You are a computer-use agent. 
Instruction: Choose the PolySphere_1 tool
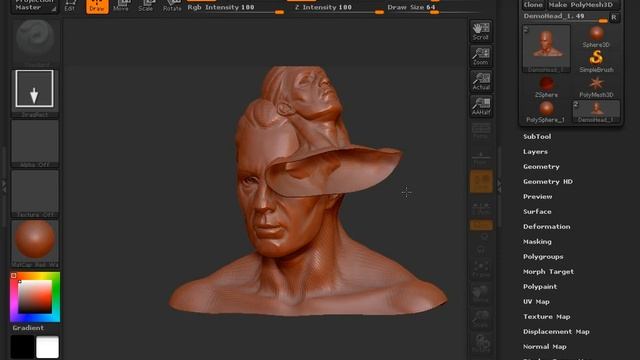point(546,111)
